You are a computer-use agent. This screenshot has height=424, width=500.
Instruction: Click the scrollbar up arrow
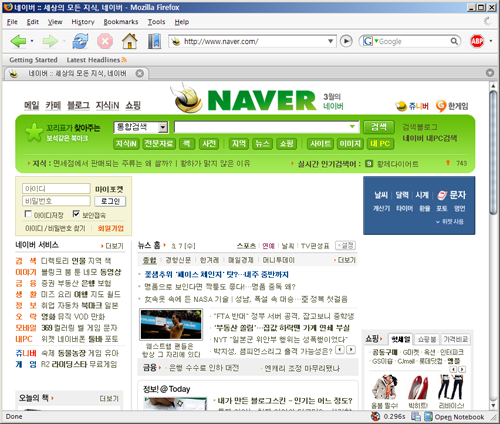pyautogui.click(x=493, y=86)
